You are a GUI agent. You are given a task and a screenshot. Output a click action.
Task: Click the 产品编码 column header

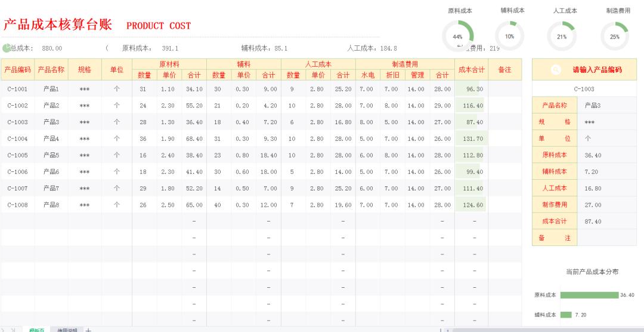point(17,70)
